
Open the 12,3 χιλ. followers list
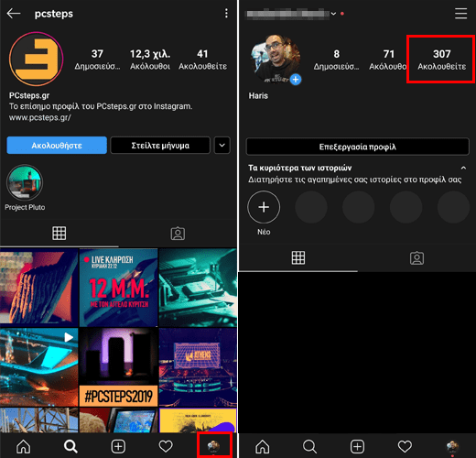pyautogui.click(x=150, y=60)
